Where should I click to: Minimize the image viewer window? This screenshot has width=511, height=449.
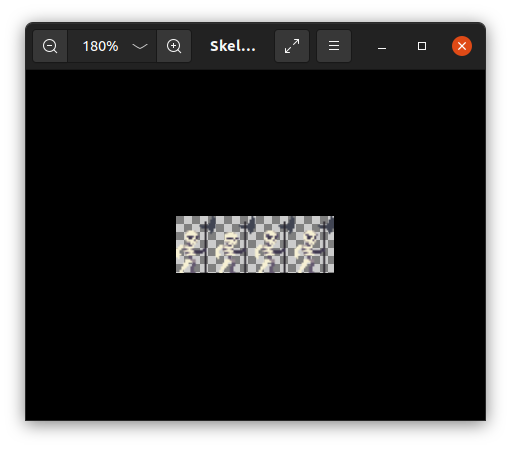(x=382, y=46)
